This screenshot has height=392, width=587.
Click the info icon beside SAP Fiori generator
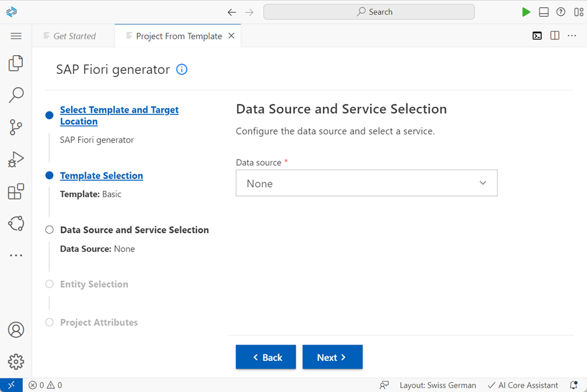click(181, 70)
